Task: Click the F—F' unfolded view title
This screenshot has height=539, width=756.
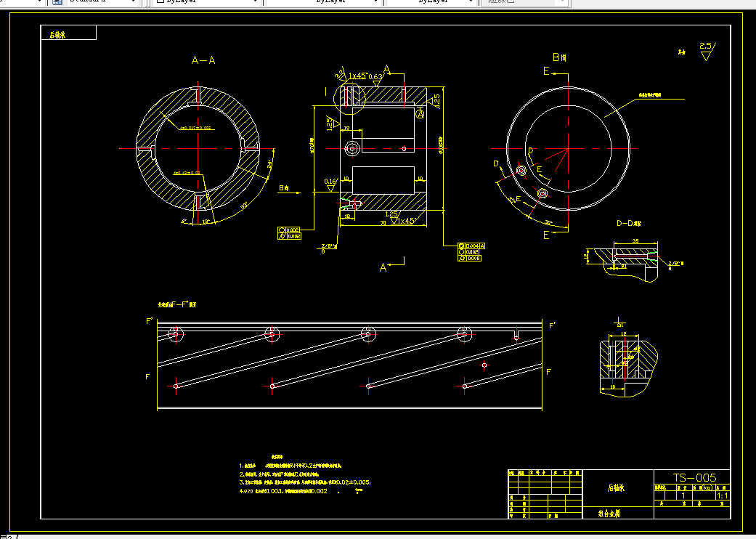Action: point(177,304)
